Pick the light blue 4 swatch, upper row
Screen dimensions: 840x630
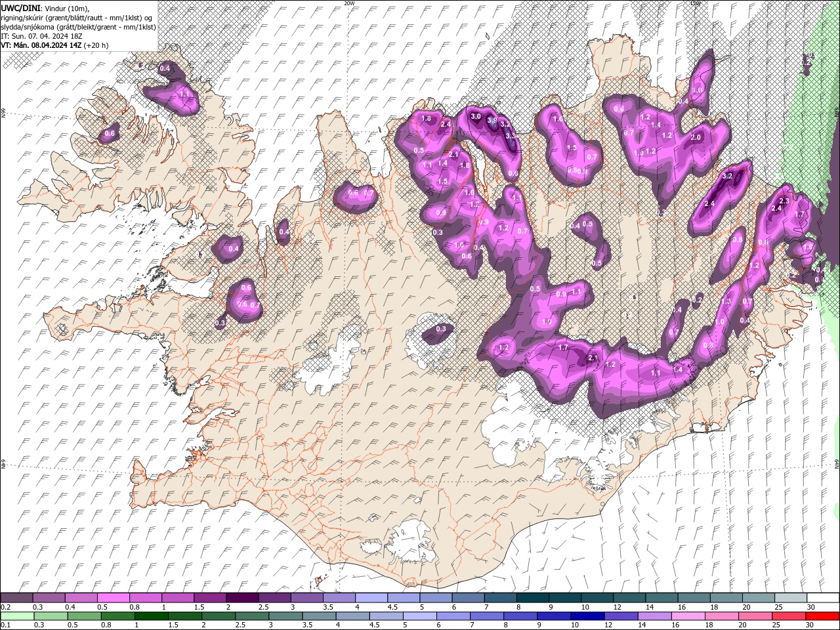(371, 597)
